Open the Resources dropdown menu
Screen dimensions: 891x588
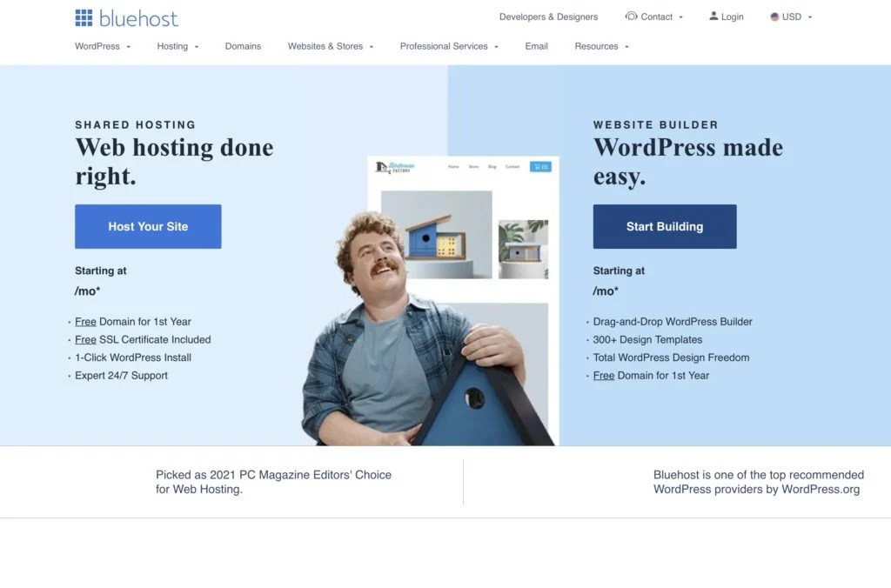pos(596,46)
